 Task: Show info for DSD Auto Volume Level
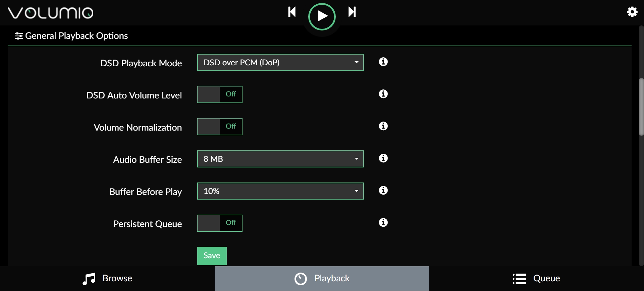coord(383,94)
